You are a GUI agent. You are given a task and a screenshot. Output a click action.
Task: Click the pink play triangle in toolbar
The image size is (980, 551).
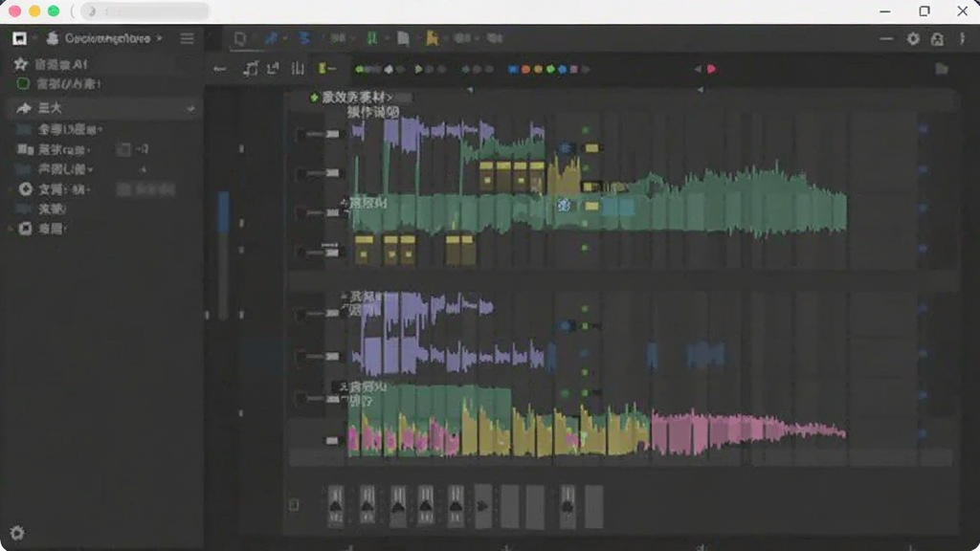[x=711, y=69]
